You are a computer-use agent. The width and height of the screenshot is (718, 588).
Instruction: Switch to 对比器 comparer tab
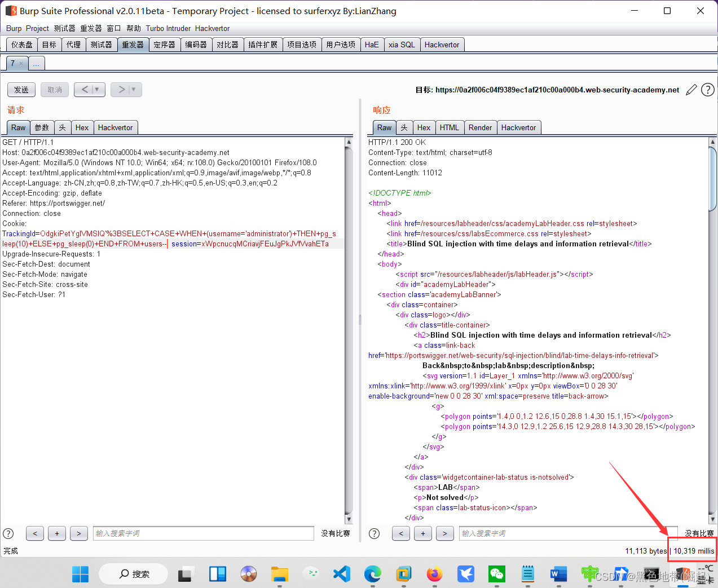coord(228,45)
